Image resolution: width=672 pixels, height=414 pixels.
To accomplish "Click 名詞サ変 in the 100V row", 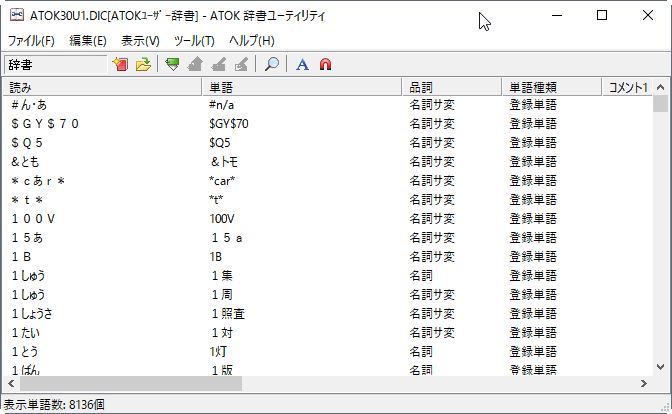I will [432, 219].
